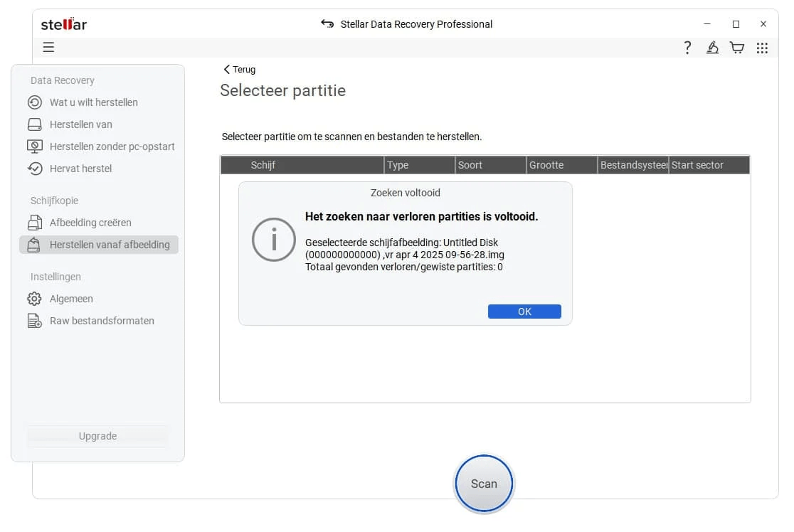Click the Hervat herstel icon
This screenshot has height=532, width=794.
[34, 169]
